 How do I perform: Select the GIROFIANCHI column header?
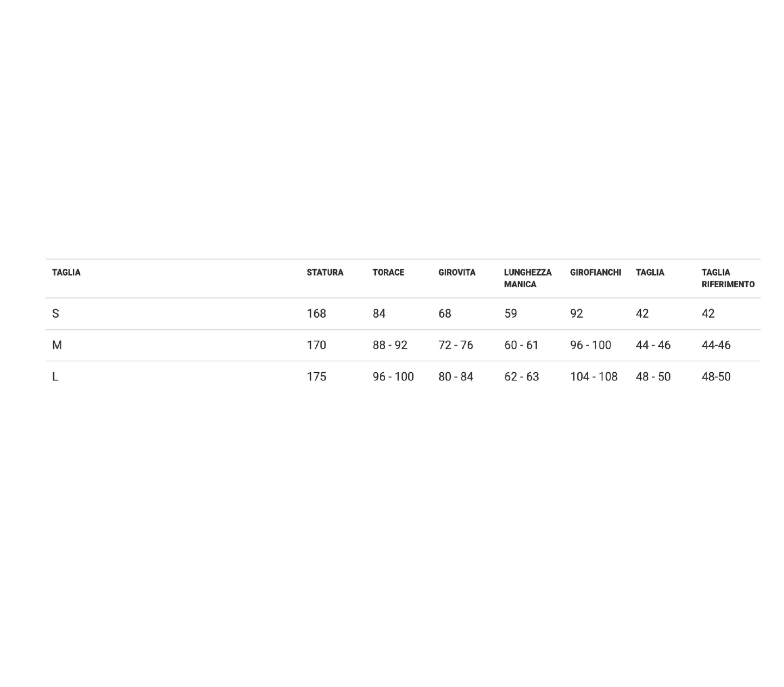(596, 272)
